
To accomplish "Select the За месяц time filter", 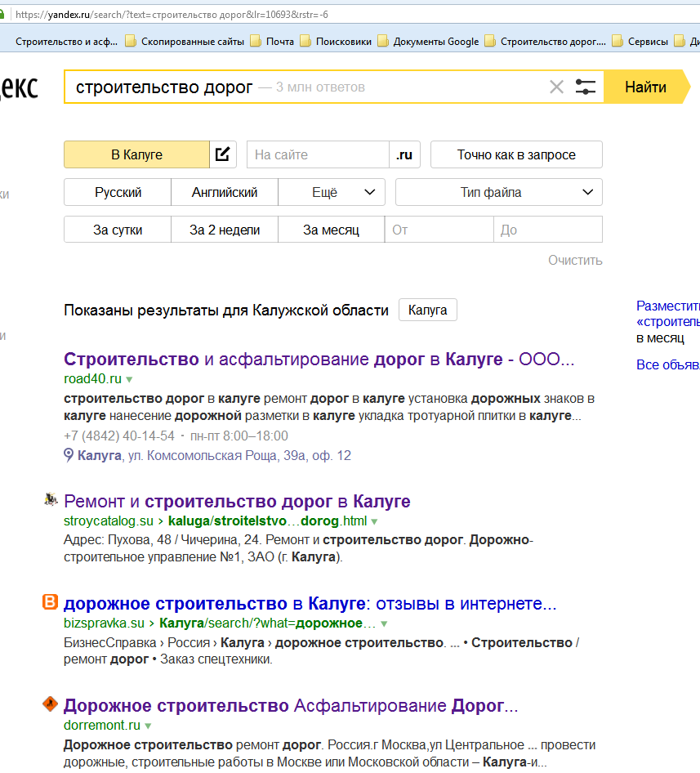I will pyautogui.click(x=331, y=230).
